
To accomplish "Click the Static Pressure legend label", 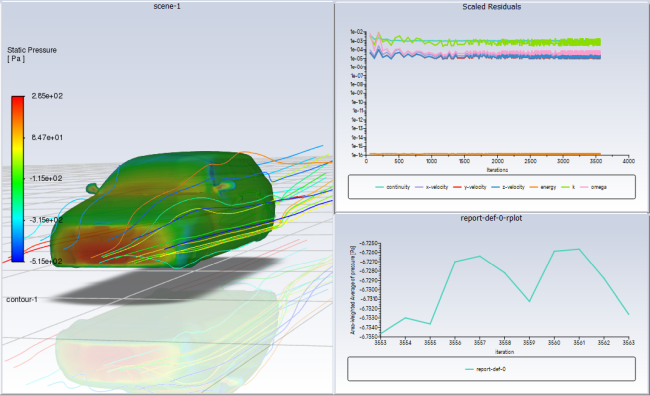I will [x=32, y=50].
